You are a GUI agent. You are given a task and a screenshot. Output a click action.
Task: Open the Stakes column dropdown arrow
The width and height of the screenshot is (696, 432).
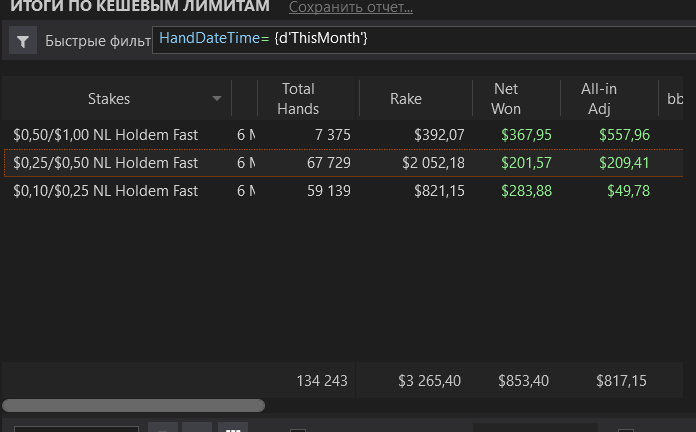(x=217, y=99)
